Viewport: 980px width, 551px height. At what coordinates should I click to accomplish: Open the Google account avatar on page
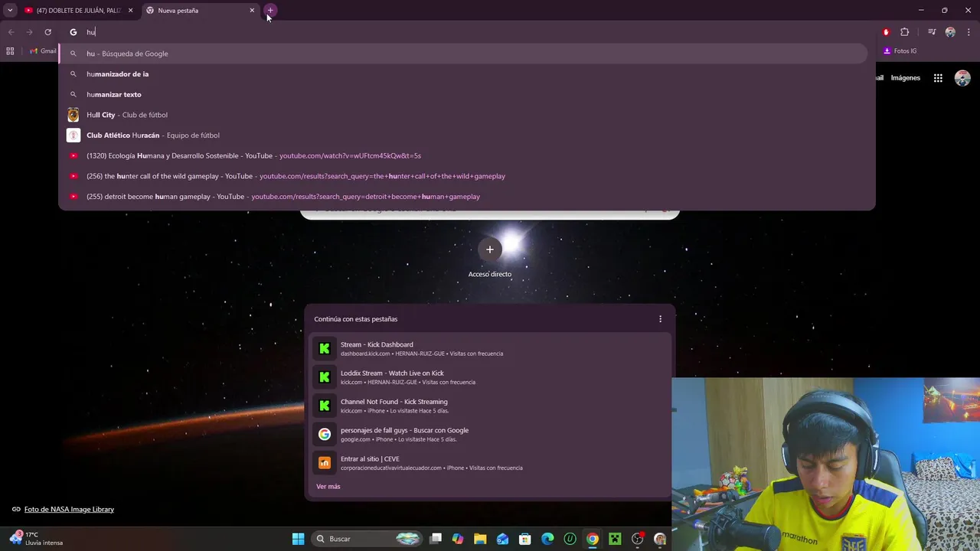(x=962, y=78)
